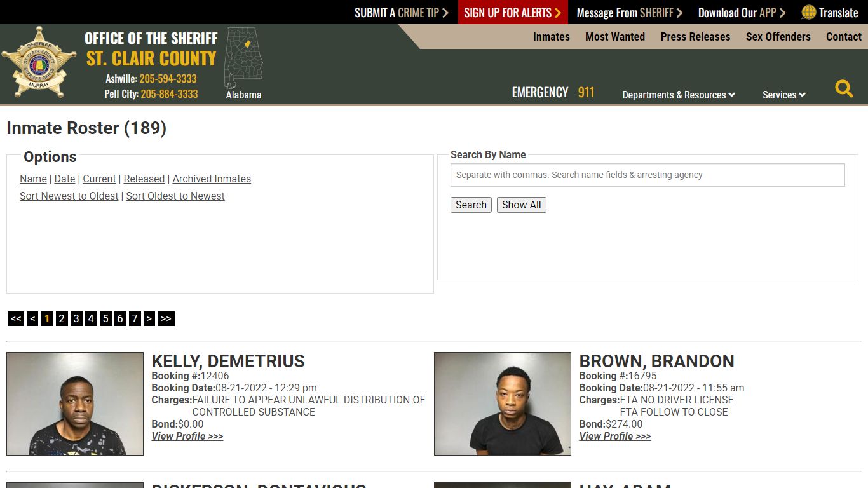The image size is (868, 488).
Task: Sort inmates by Date
Action: click(x=65, y=179)
